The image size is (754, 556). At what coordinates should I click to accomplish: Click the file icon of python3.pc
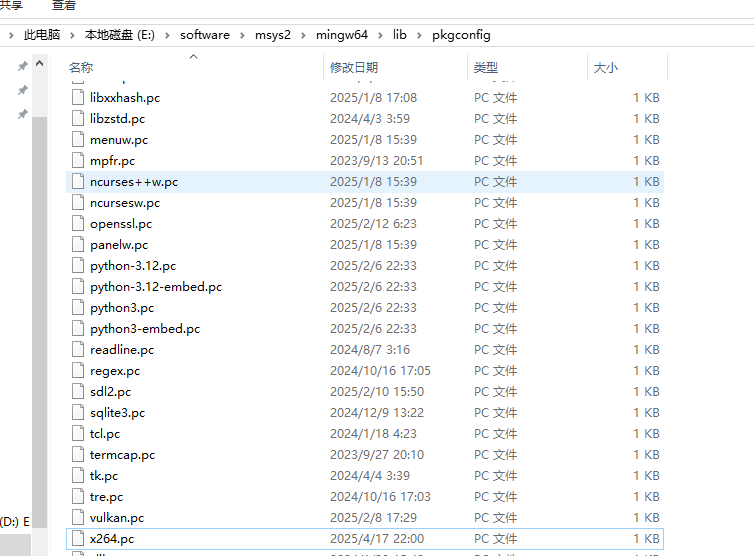pos(78,308)
